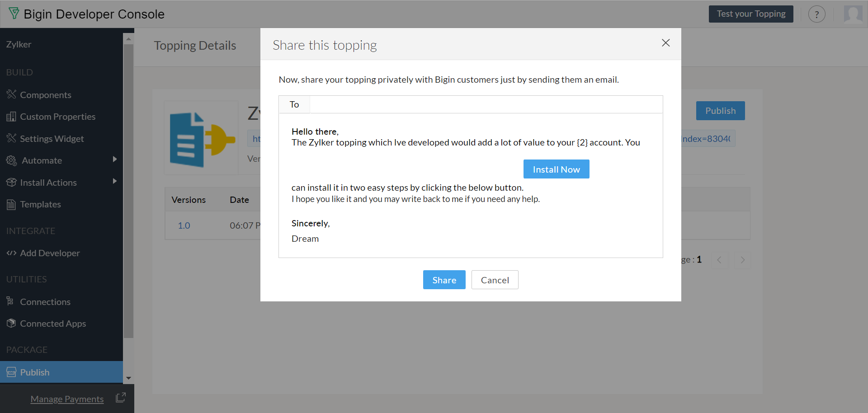Click the Versions column header
868x413 pixels.
189,200
